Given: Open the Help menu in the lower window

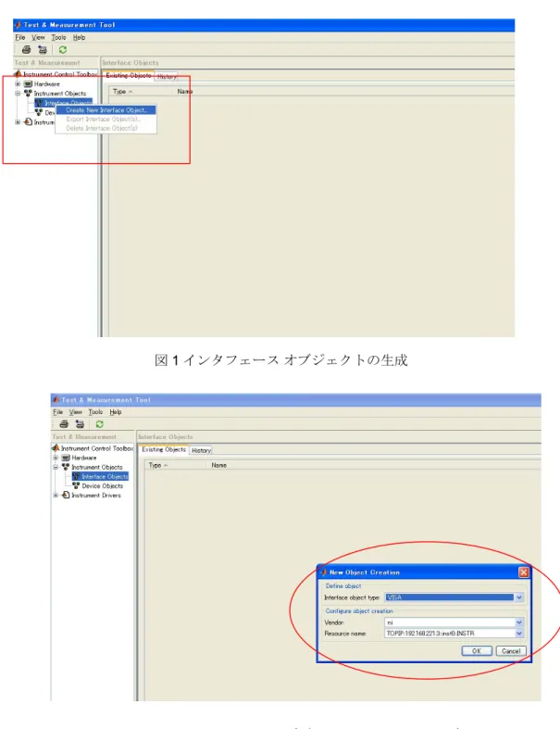Looking at the screenshot, I should point(116,412).
